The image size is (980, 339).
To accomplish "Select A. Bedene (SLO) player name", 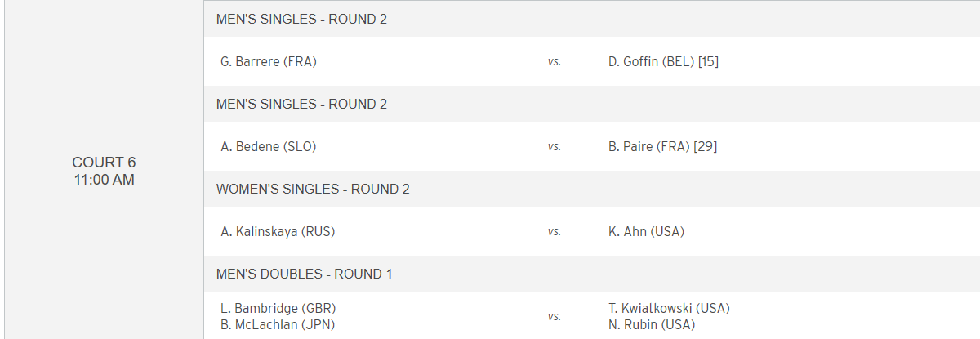I will [268, 146].
